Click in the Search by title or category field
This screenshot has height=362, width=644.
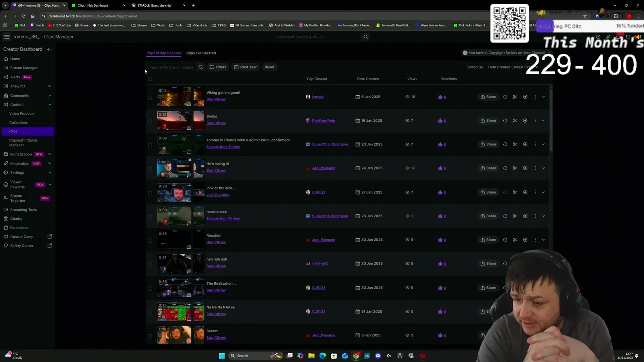[x=172, y=67]
